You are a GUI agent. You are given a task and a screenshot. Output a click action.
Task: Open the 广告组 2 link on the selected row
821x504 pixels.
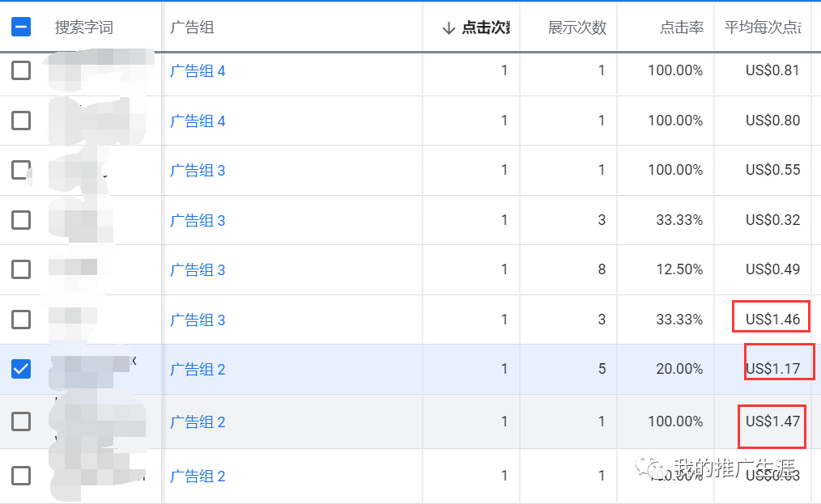[198, 369]
